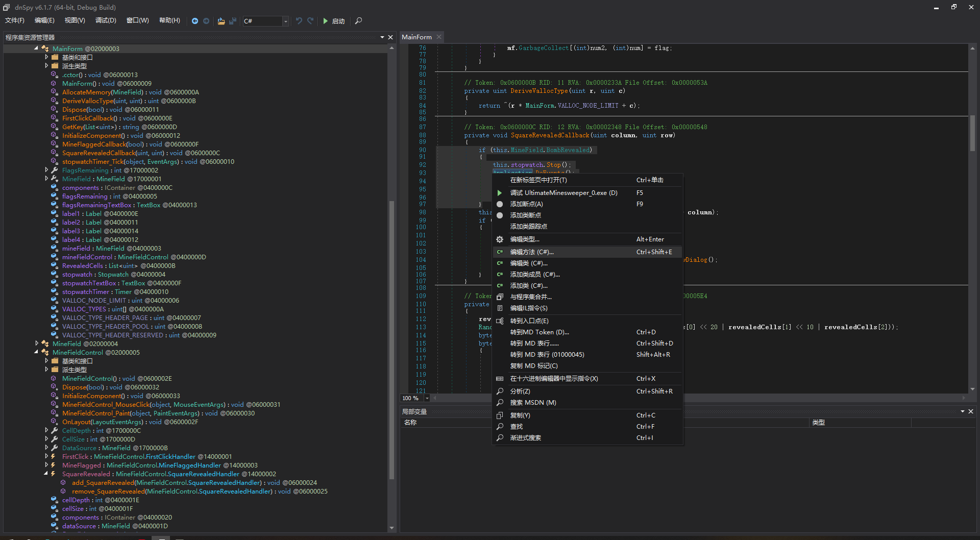Open the 100 % zoom dropdown
Image resolution: width=980 pixels, height=540 pixels.
coord(427,398)
